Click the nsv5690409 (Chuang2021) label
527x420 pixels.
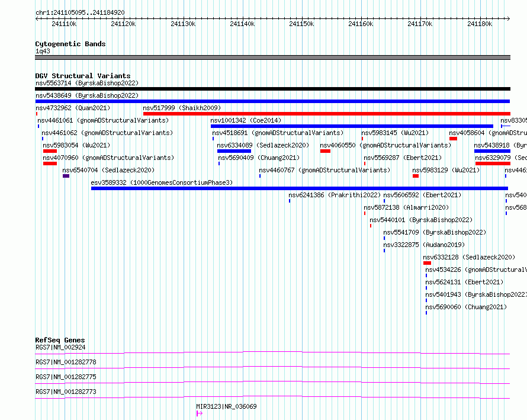[x=259, y=158]
